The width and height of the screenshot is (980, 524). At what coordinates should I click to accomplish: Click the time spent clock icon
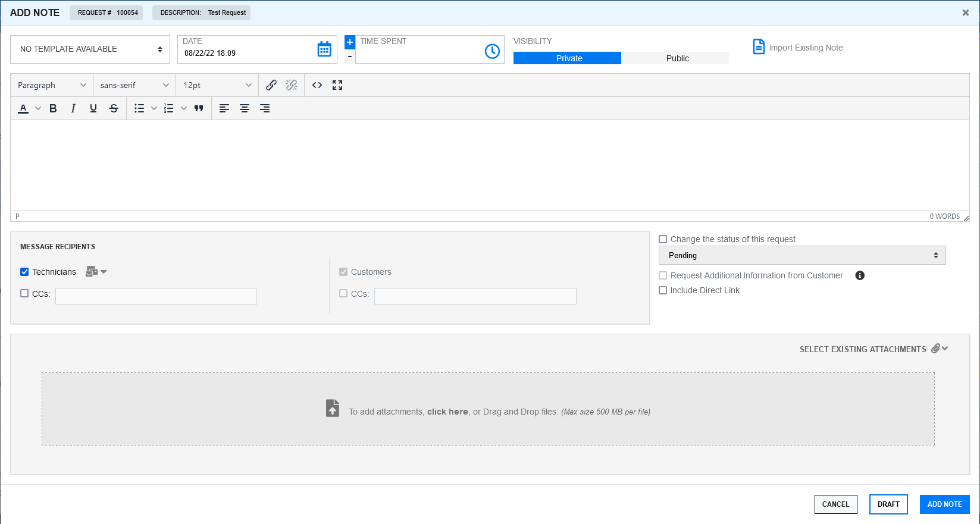coord(492,51)
